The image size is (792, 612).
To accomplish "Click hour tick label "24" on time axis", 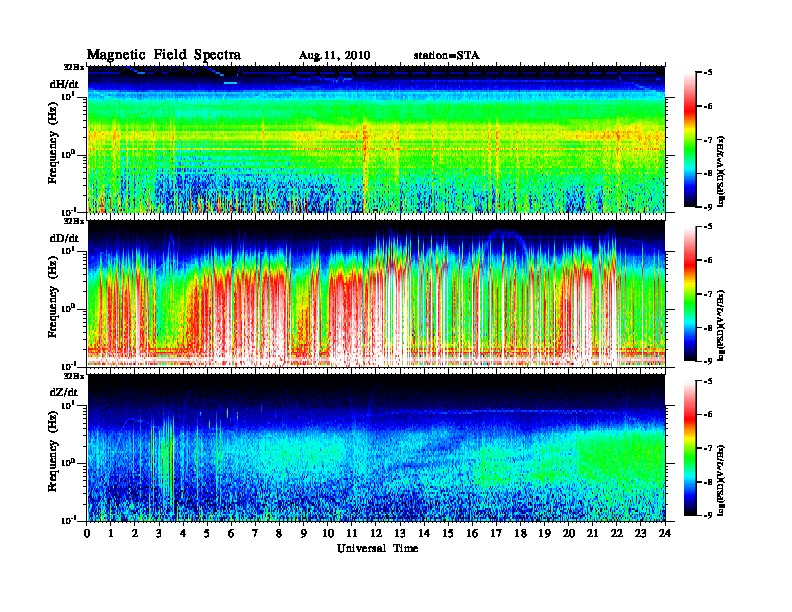I will [x=665, y=533].
